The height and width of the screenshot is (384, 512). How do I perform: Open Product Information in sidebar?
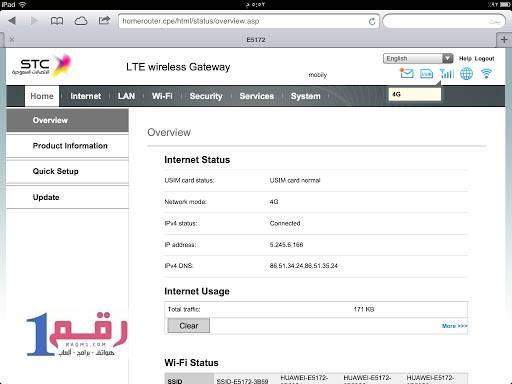tap(67, 146)
